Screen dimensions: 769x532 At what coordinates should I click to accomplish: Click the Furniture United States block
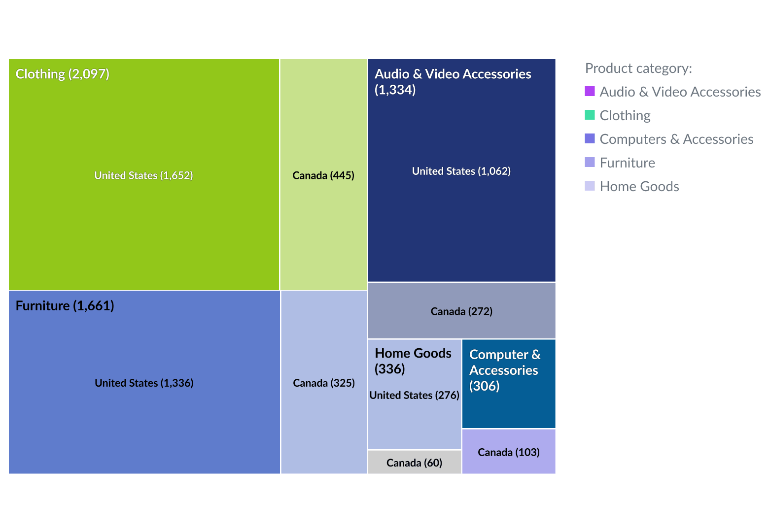143,383
